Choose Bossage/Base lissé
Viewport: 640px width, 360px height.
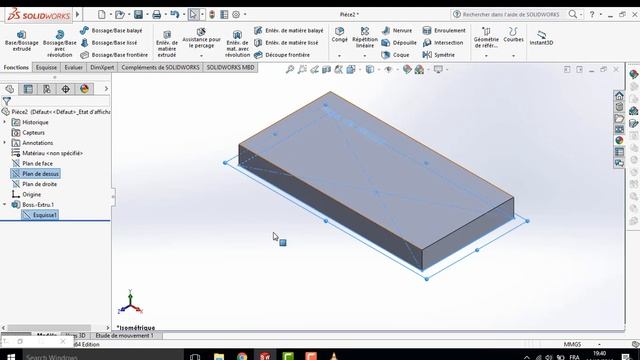coord(109,42)
